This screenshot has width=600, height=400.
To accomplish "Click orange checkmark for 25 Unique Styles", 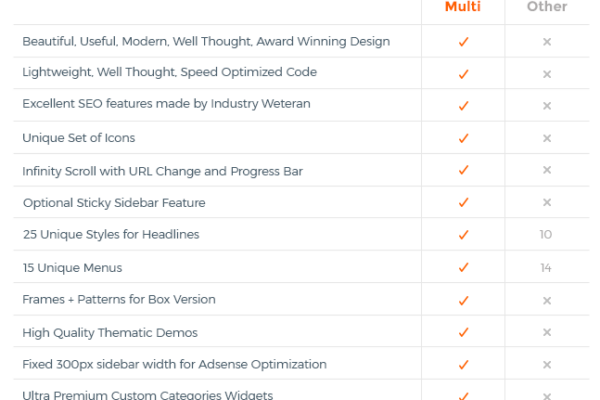I will (x=463, y=234).
